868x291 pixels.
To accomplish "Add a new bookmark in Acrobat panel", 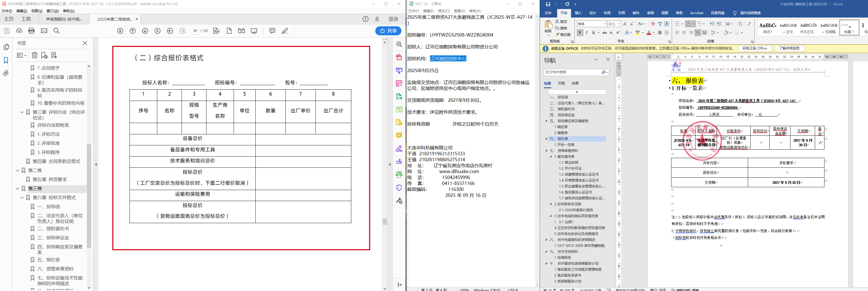I will pyautogui.click(x=44, y=55).
